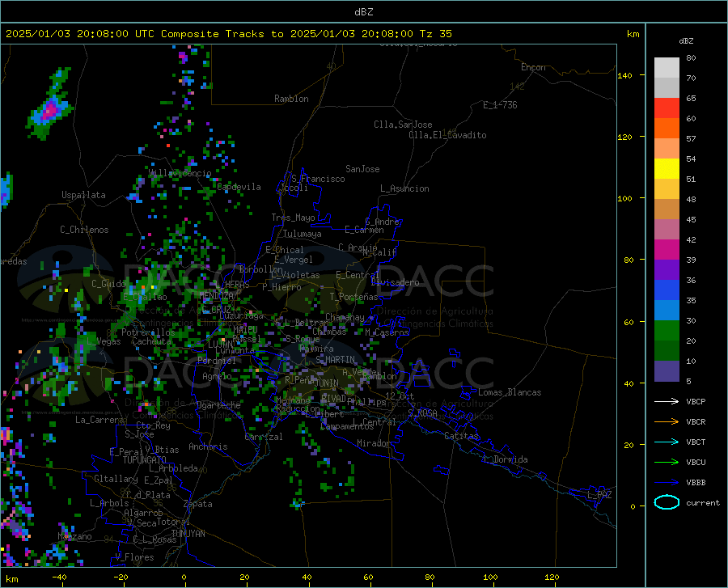Click the Zapata map label

(x=198, y=504)
